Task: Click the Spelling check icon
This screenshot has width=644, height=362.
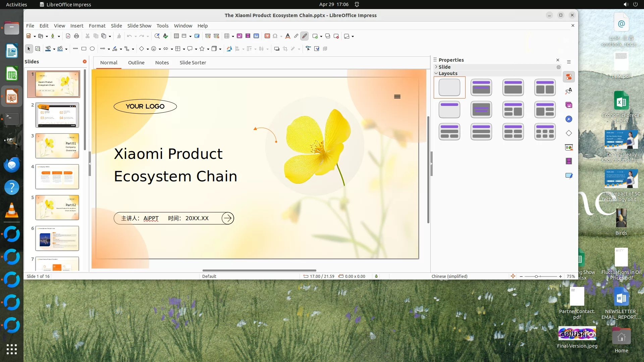Action: point(166,36)
